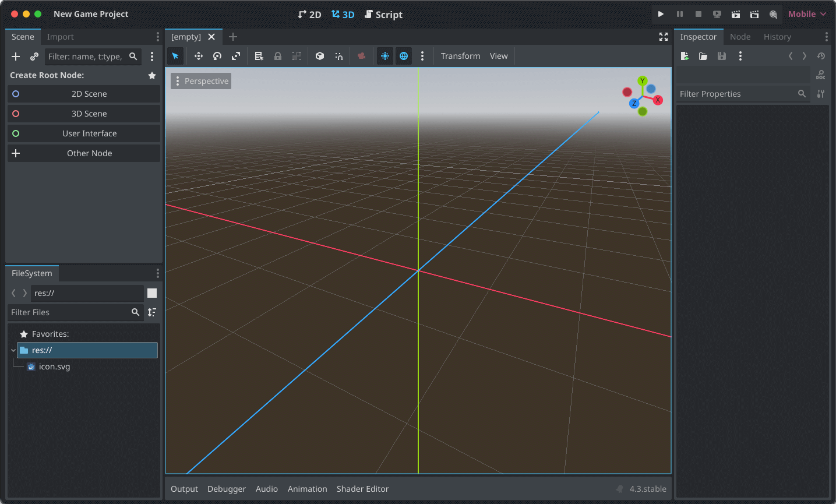
Task: Open the Debugger bottom panel
Action: 227,489
